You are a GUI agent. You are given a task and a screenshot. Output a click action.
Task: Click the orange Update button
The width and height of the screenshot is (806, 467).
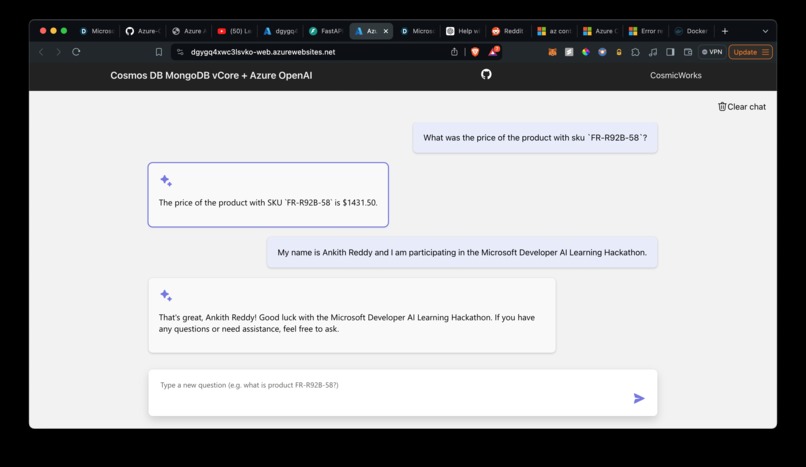pyautogui.click(x=750, y=52)
